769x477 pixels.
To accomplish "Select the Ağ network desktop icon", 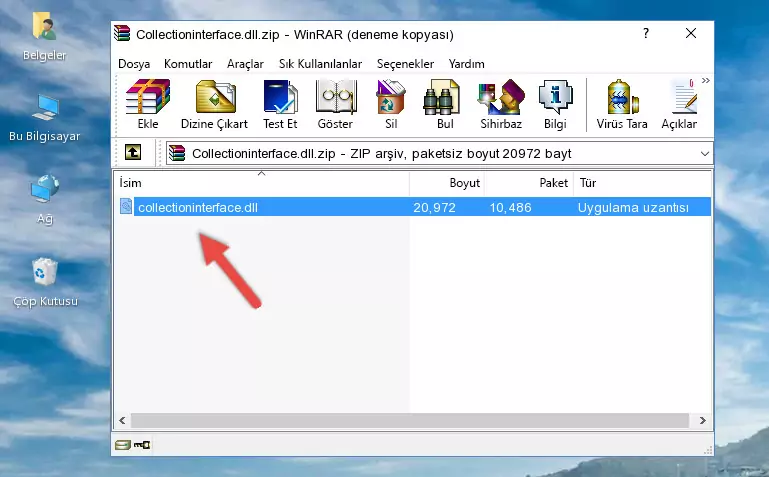I will point(45,200).
